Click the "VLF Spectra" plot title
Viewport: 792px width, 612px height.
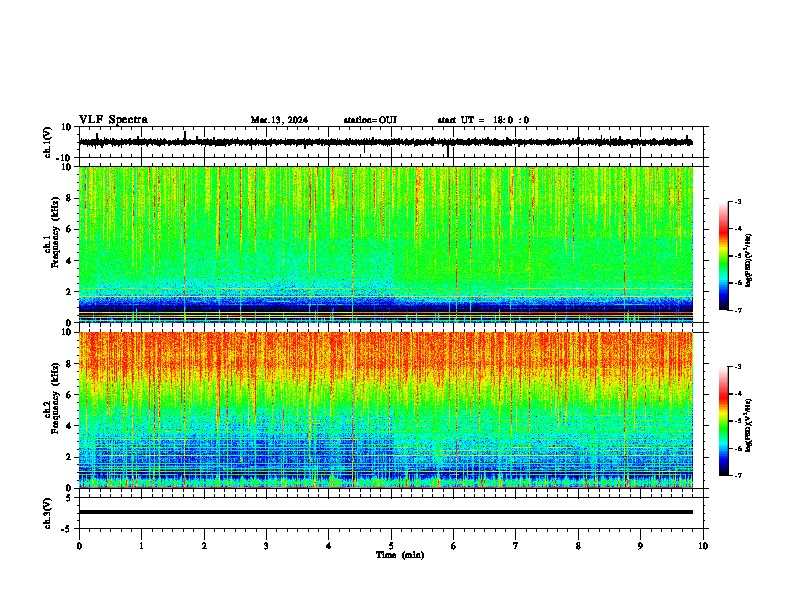click(113, 120)
